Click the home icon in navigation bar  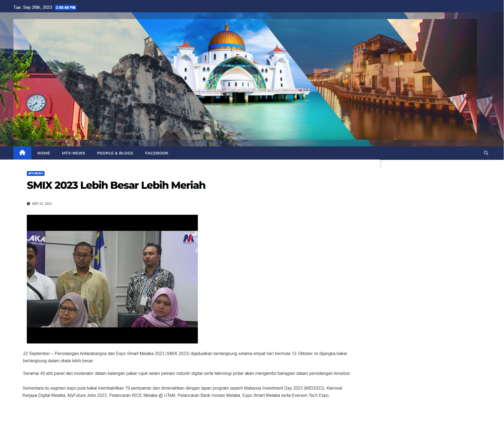pyautogui.click(x=22, y=153)
